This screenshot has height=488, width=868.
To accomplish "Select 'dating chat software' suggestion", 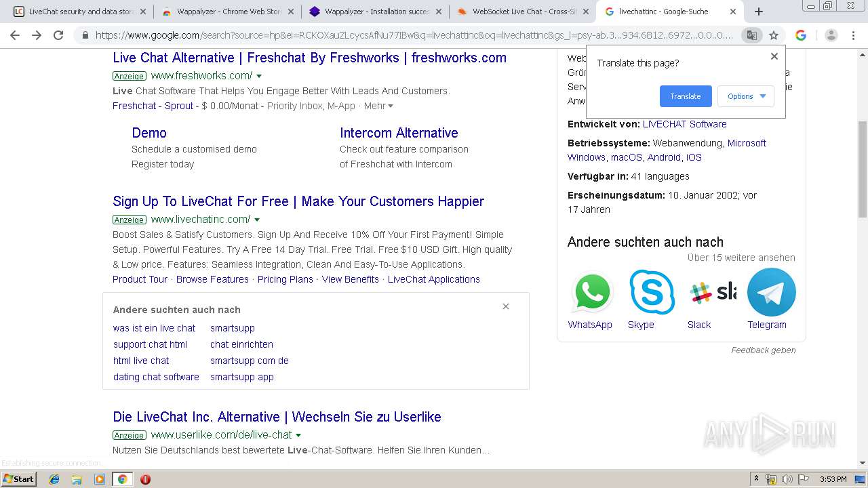I will (156, 377).
